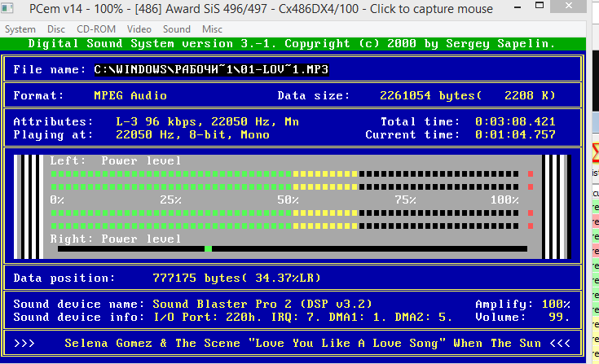
Task: Click the highlighted file name path field
Action: point(211,69)
